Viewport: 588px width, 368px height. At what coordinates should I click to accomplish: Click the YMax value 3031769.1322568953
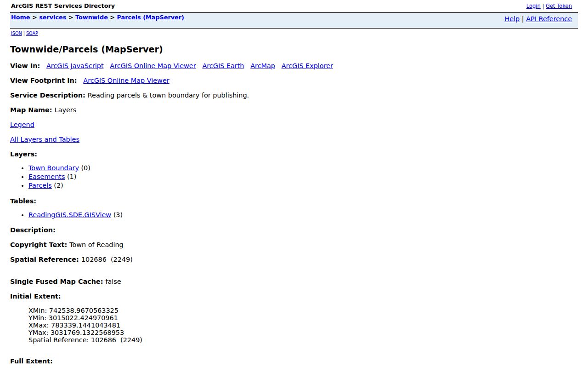pyautogui.click(x=87, y=333)
